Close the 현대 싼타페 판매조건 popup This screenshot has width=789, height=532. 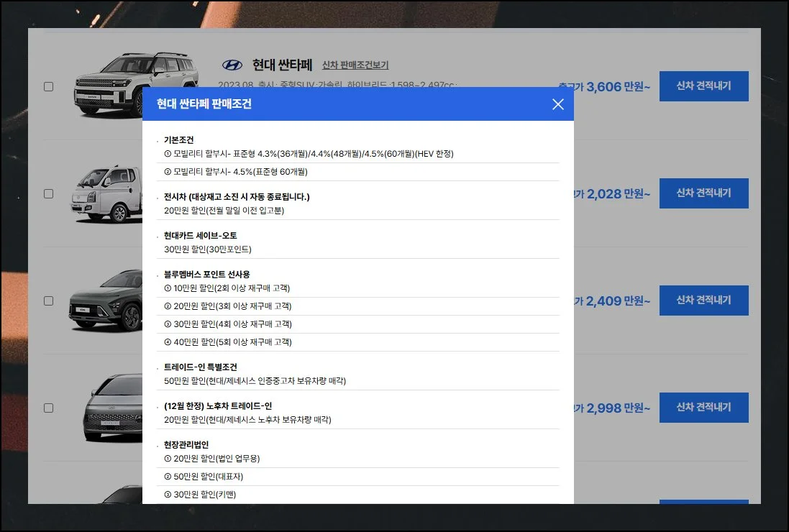click(557, 104)
